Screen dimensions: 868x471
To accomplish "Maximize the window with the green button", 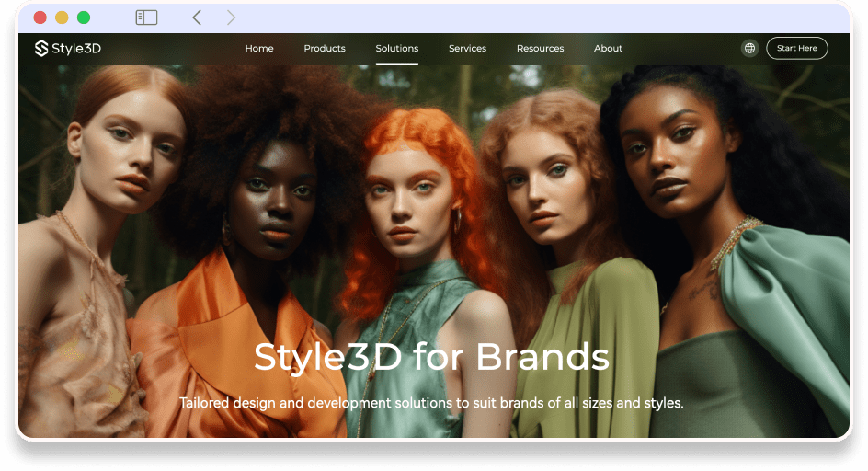I will pyautogui.click(x=84, y=17).
